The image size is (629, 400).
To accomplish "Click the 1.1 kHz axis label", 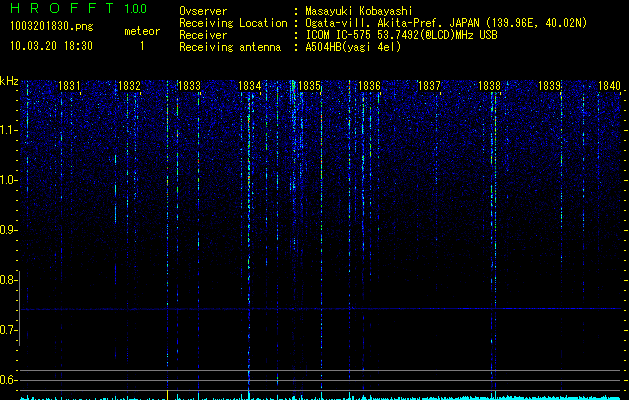I will click(8, 130).
